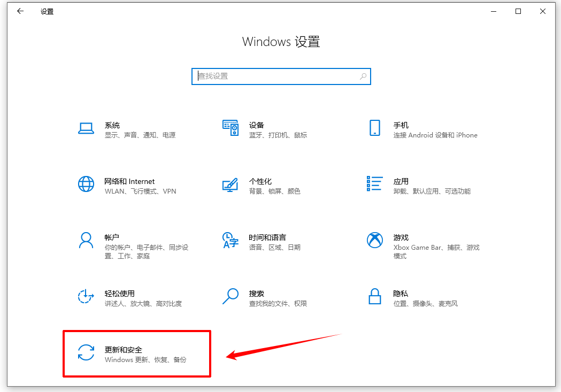Go back using the arrow in title bar
561x392 pixels.
pyautogui.click(x=20, y=11)
